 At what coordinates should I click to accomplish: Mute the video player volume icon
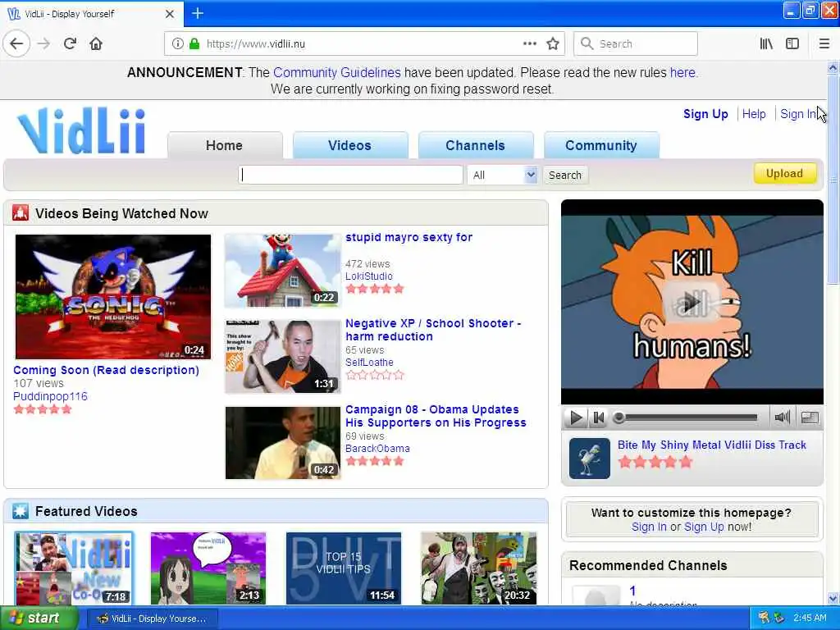tap(782, 418)
